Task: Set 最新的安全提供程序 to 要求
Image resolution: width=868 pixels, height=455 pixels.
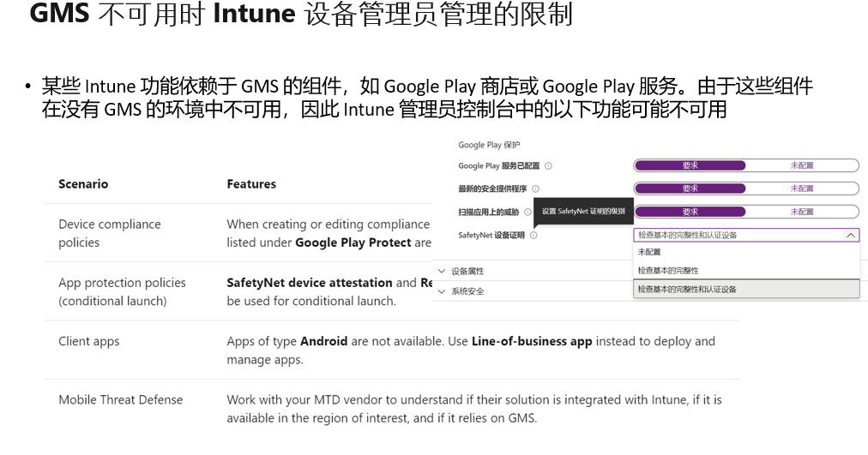Action: click(x=690, y=189)
